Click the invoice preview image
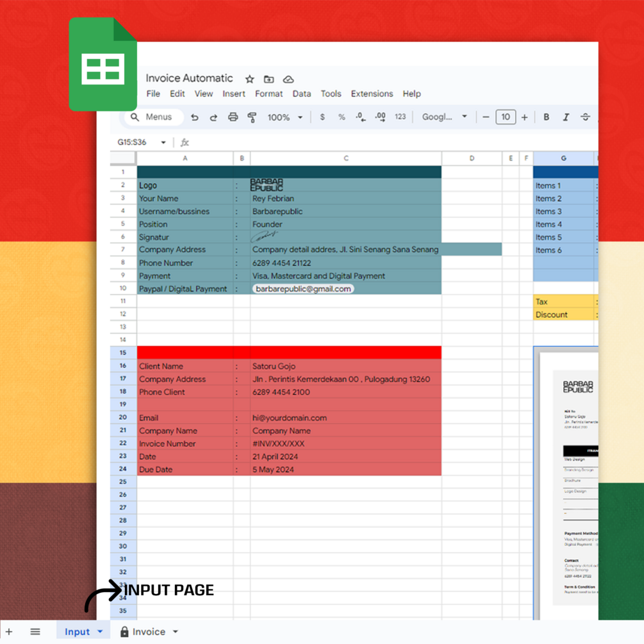The image size is (644, 644). pos(566,483)
